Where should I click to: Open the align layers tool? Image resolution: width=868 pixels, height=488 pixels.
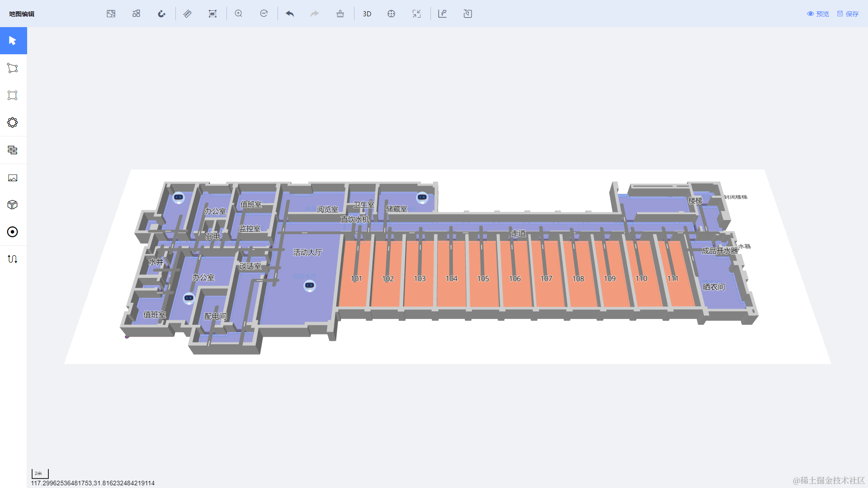(x=13, y=150)
